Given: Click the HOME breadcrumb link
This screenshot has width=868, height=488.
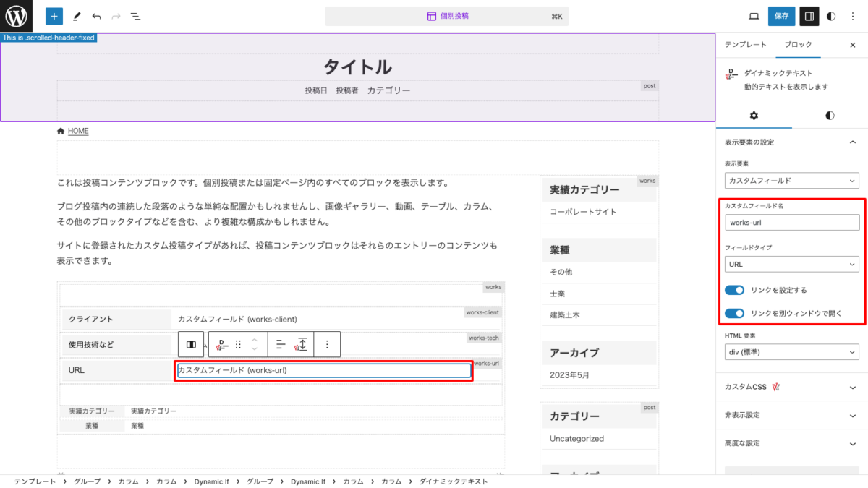Looking at the screenshot, I should pos(78,131).
